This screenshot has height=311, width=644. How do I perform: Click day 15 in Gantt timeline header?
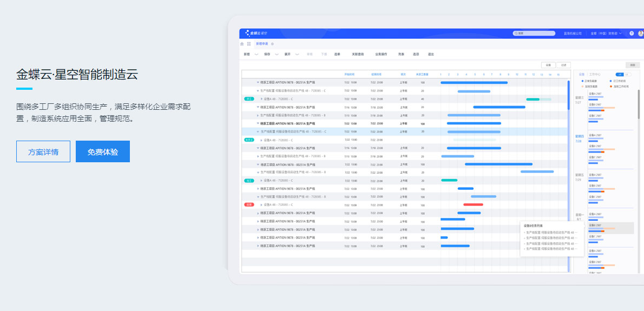click(558, 74)
